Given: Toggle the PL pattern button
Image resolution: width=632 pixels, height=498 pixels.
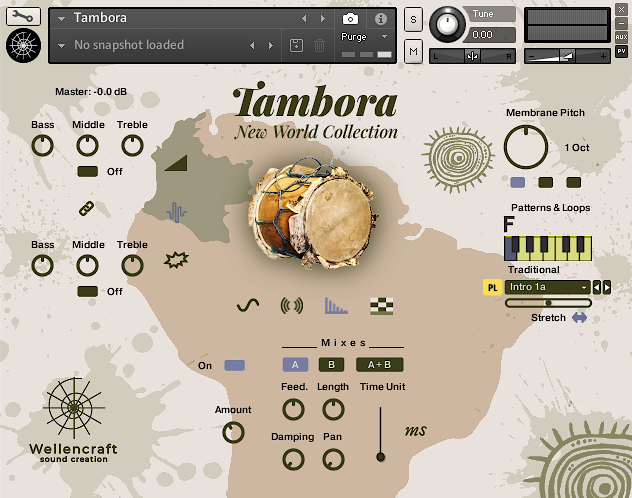Looking at the screenshot, I should click(x=492, y=288).
